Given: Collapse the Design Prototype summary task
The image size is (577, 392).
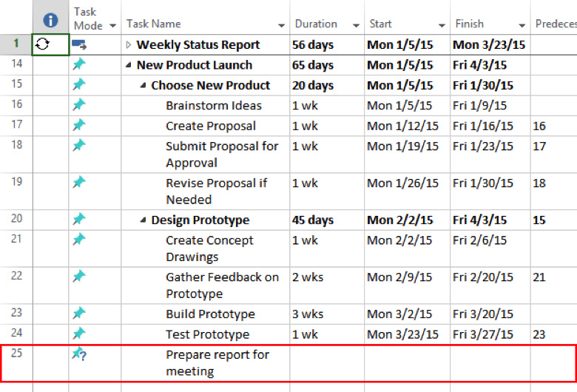Looking at the screenshot, I should 144,220.
